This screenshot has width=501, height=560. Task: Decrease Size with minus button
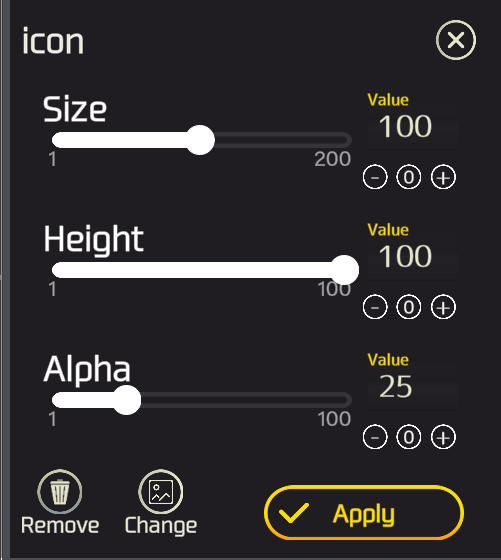375,177
